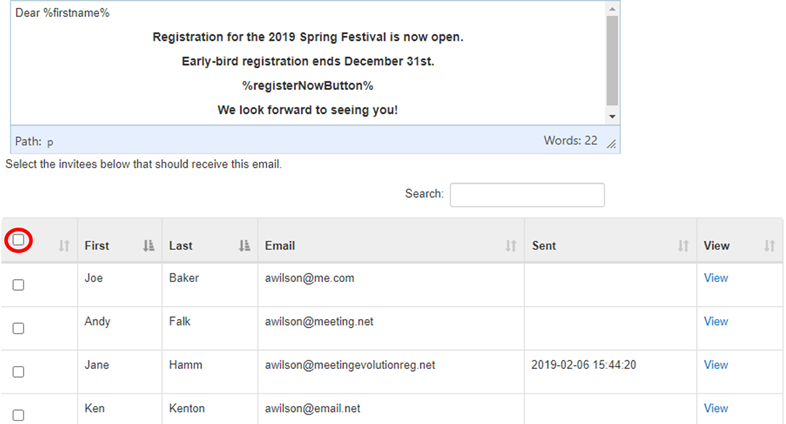Screen dimensions: 786x424
Task: Click the %registerNowButton% placeholder text in editor
Action: tap(307, 86)
